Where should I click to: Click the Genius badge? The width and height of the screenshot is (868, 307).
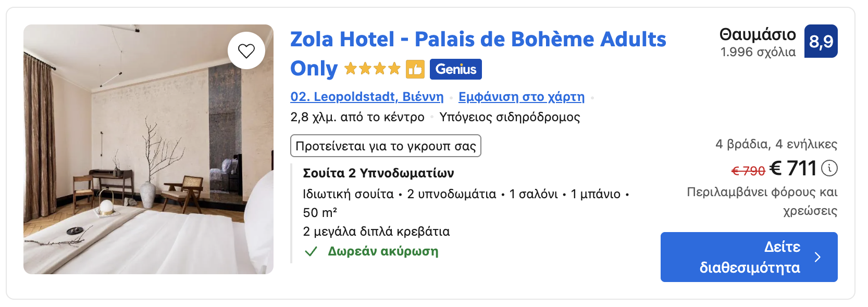[x=455, y=69]
